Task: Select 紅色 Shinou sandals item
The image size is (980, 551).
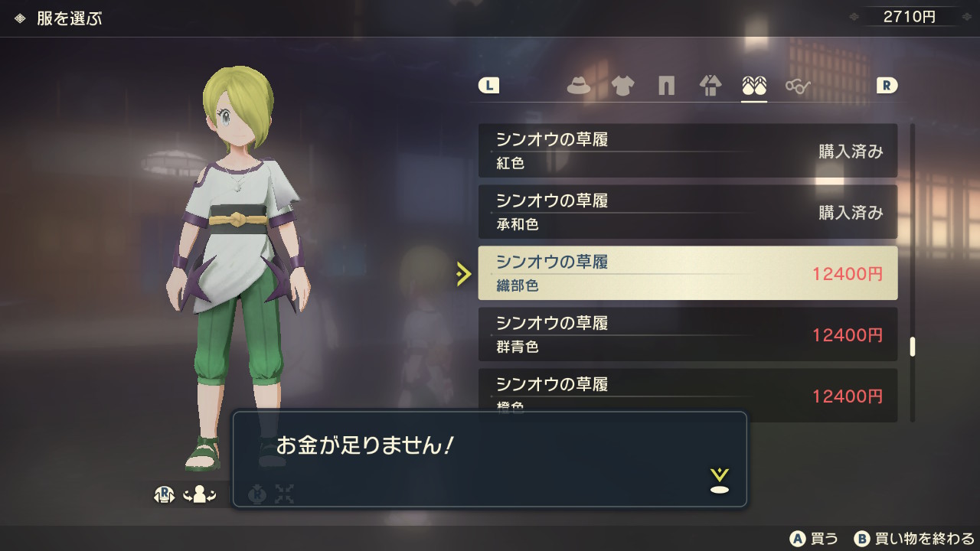Action: coord(688,151)
